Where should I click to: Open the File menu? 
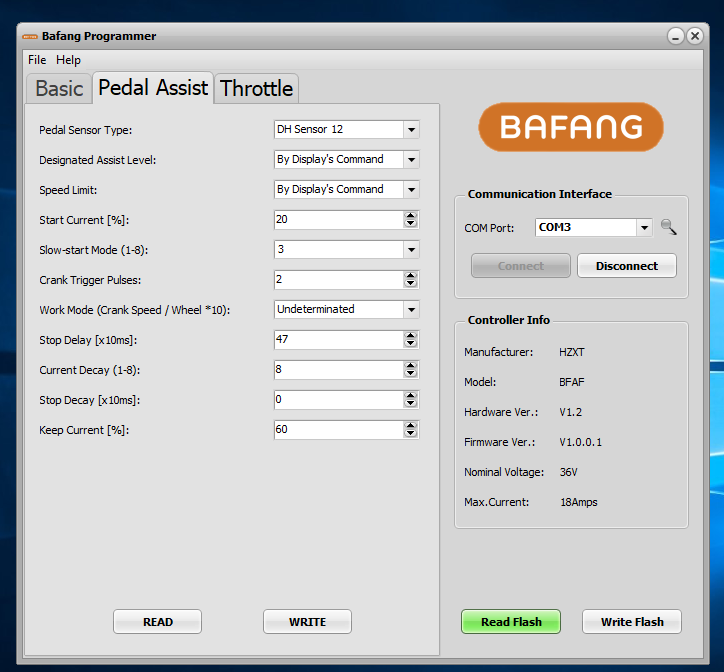pos(37,60)
